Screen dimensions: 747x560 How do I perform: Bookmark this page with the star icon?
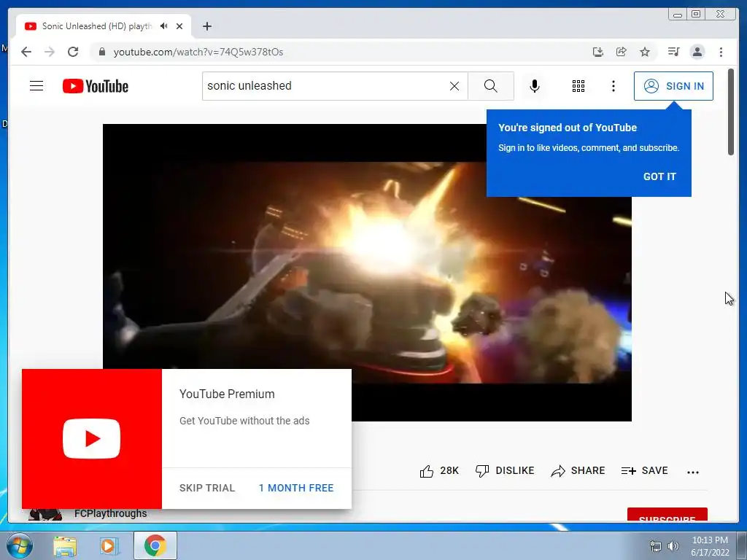coord(645,52)
